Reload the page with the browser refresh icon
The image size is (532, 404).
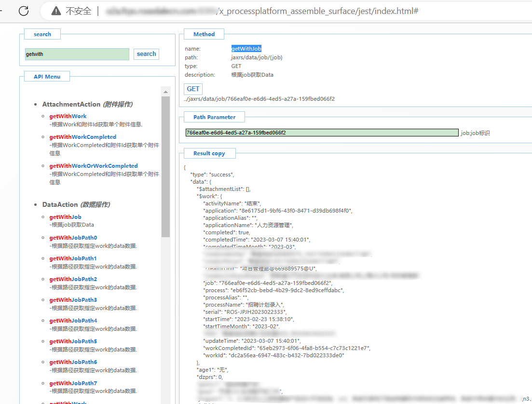pos(24,11)
